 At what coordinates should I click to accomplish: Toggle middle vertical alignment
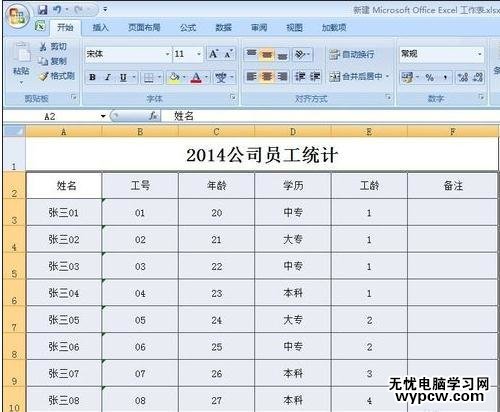pos(267,54)
